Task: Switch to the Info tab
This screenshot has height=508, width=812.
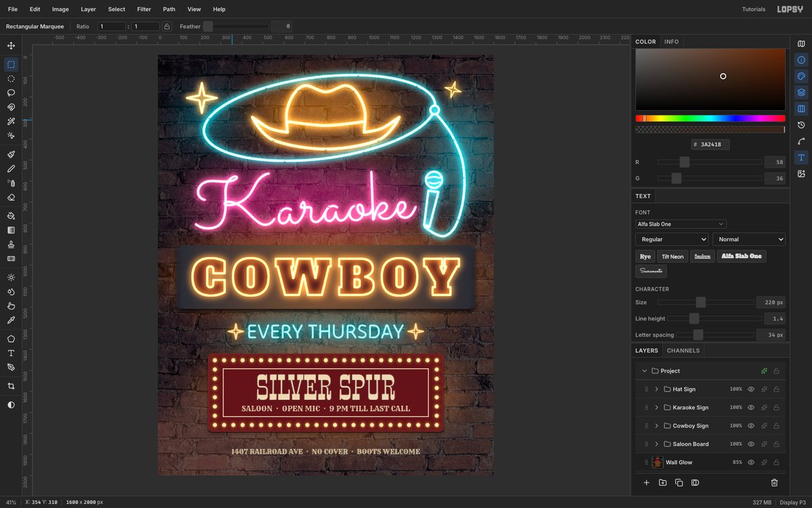Action: (671, 42)
